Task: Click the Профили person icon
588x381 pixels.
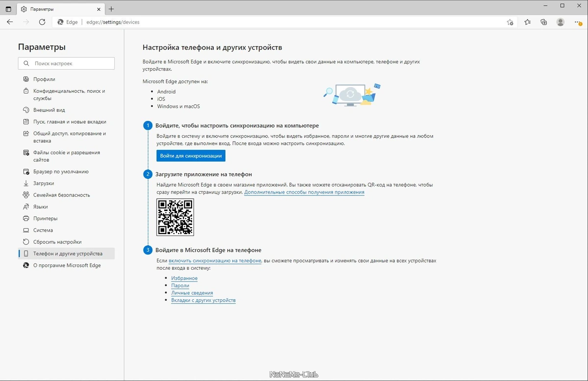Action: (x=26, y=79)
